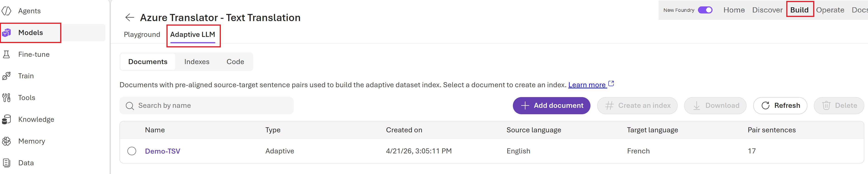Image resolution: width=868 pixels, height=174 pixels.
Task: Click the circular arrow Refresh icon
Action: click(x=766, y=106)
